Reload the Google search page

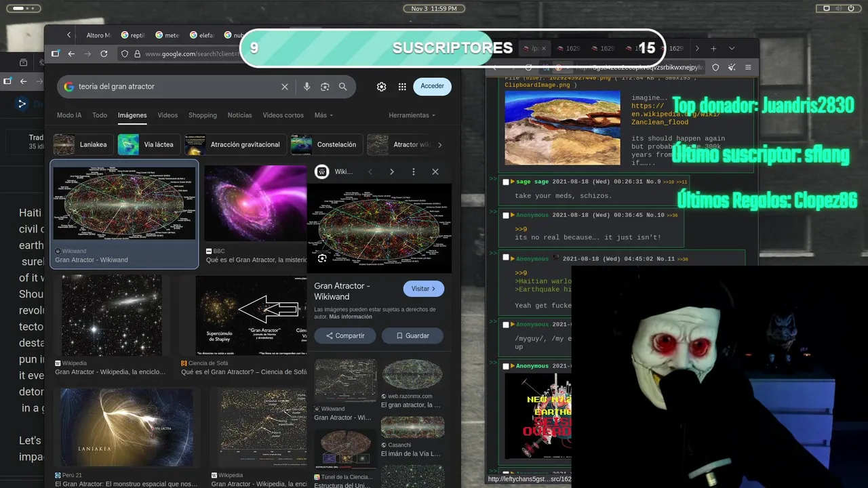click(x=104, y=54)
